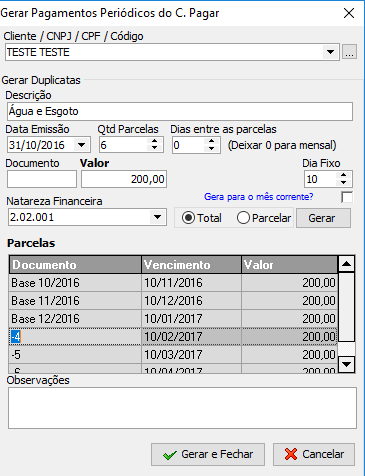Click the Parcelas grid scrollbar thumb

(346, 307)
